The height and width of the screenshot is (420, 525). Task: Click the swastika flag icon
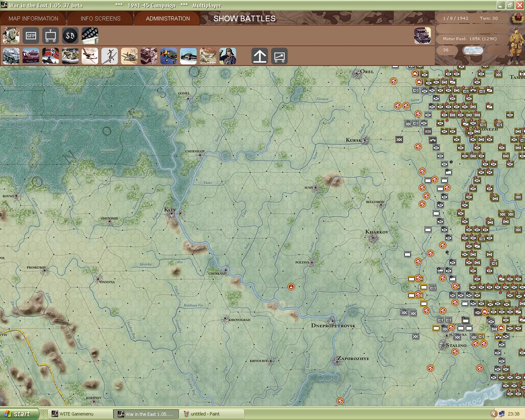(x=50, y=56)
